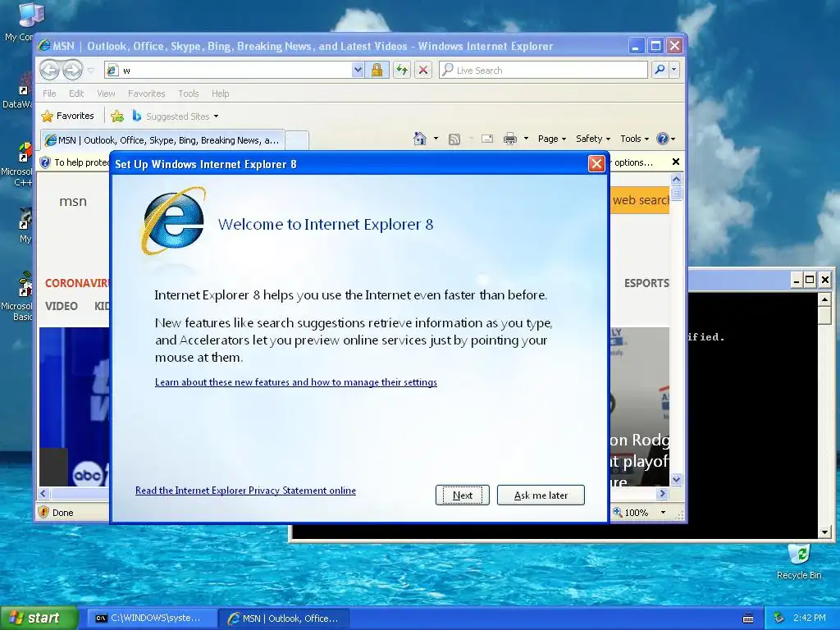Viewport: 840px width, 630px height.
Task: Close the Set Up IE8 dialog
Action: [x=596, y=164]
